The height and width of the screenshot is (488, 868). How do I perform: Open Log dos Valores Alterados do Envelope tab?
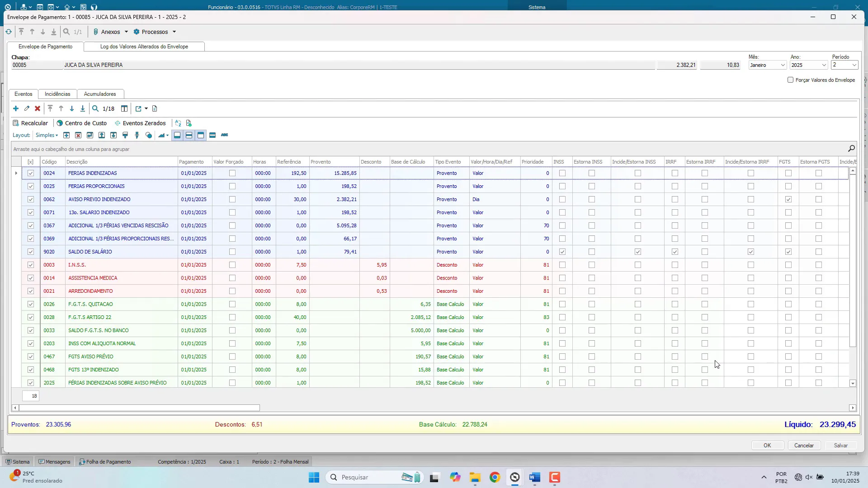click(144, 47)
